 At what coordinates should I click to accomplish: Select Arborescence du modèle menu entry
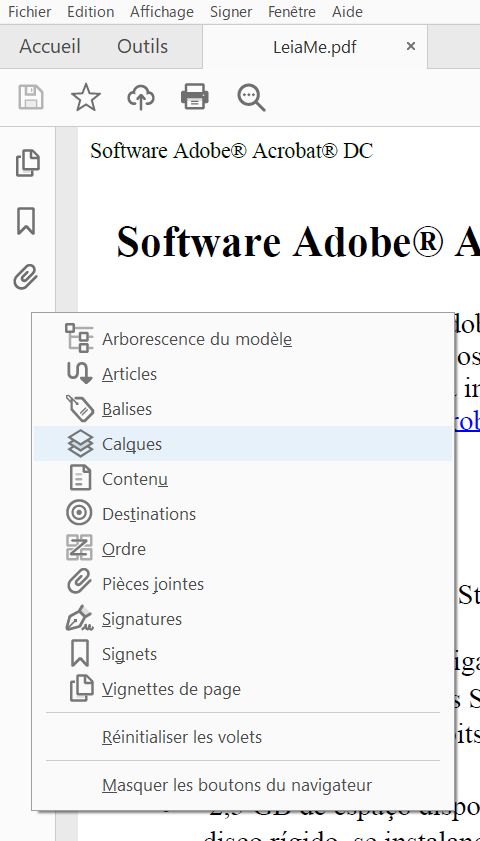(x=243, y=339)
